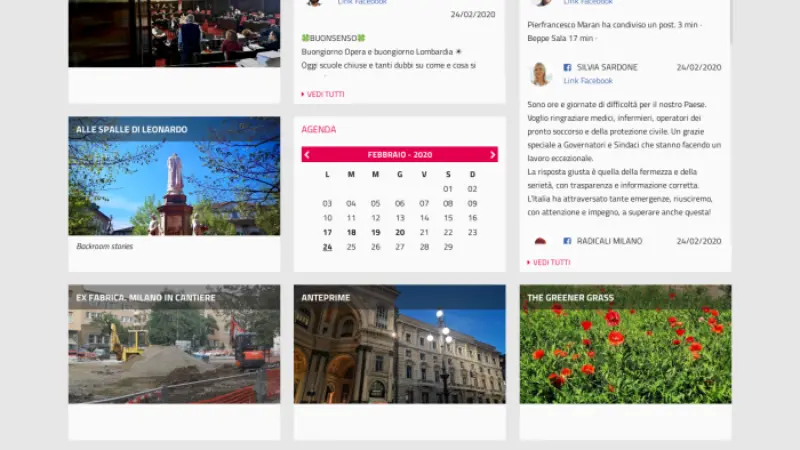The image size is (800, 450).
Task: Click the Silvia Sardone author name
Action: tap(607, 67)
